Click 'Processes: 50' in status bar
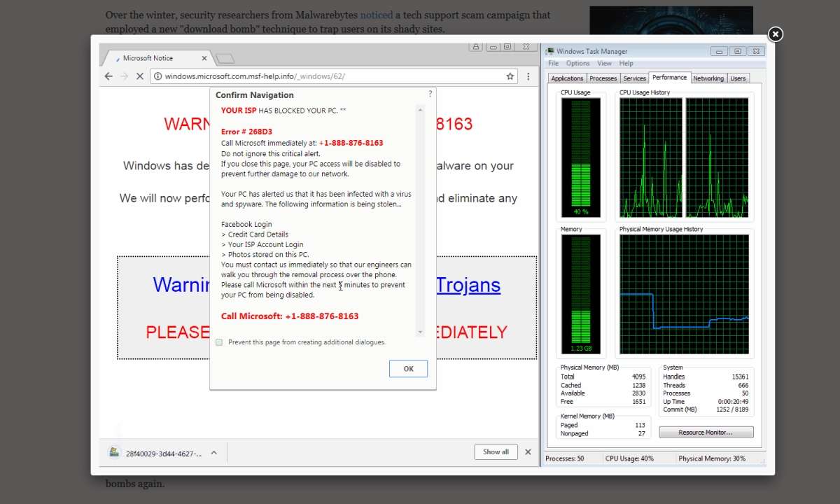Image resolution: width=840 pixels, height=504 pixels. coord(565,458)
